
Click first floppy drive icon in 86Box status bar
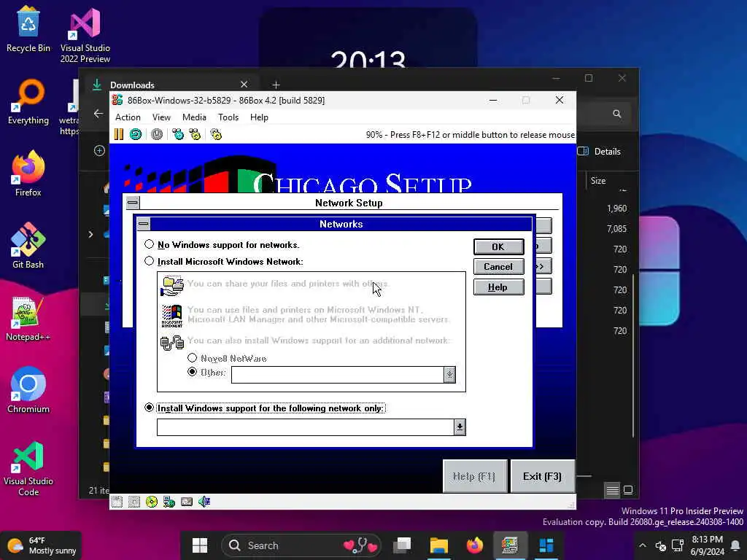[117, 502]
